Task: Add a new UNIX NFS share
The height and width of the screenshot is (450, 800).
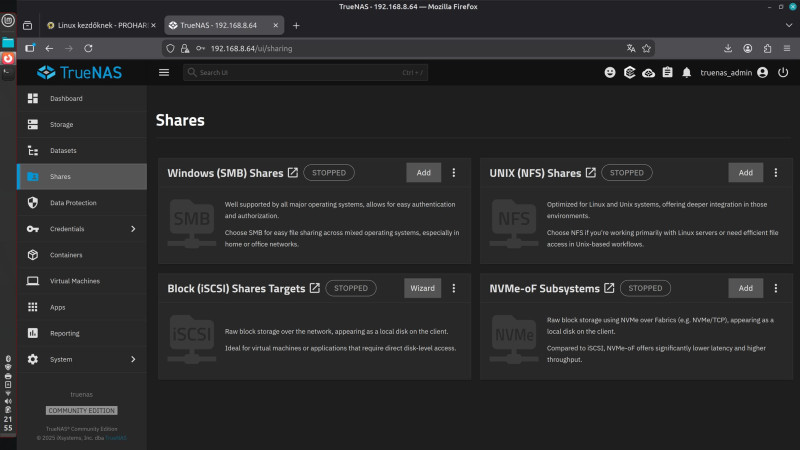Action: 745,172
